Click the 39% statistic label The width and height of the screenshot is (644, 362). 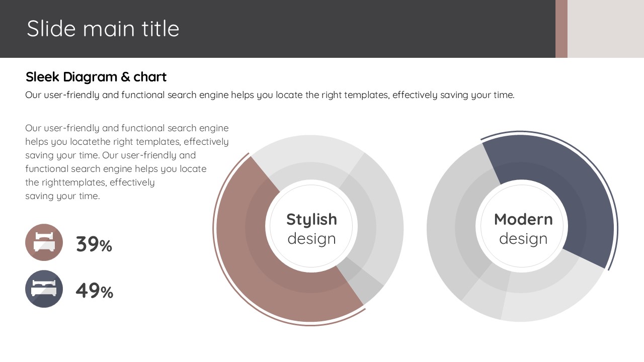coord(94,244)
